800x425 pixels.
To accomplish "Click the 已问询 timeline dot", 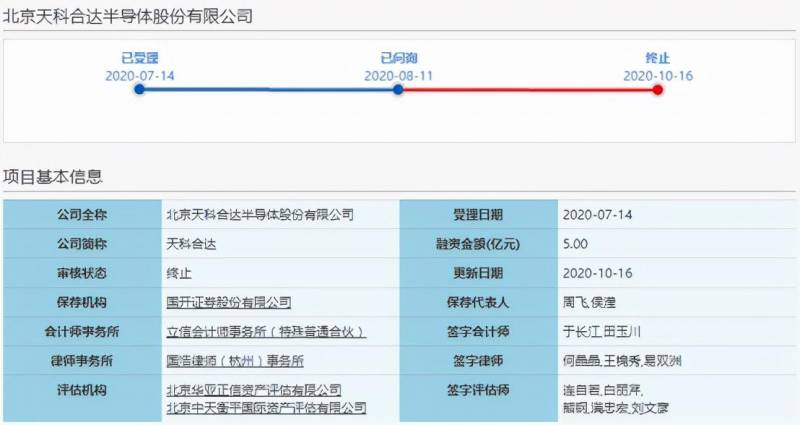I will [x=398, y=90].
